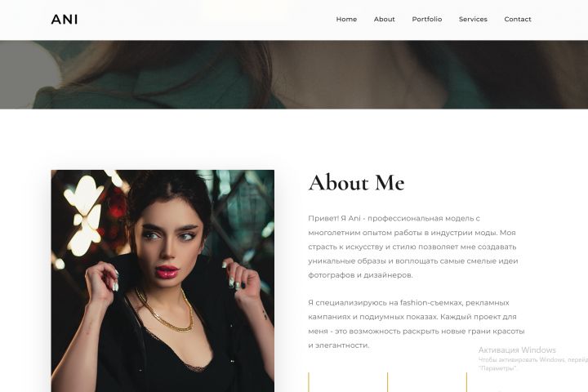Click the first gold stat divider line
This screenshot has width=588, height=392.
pyautogui.click(x=309, y=382)
